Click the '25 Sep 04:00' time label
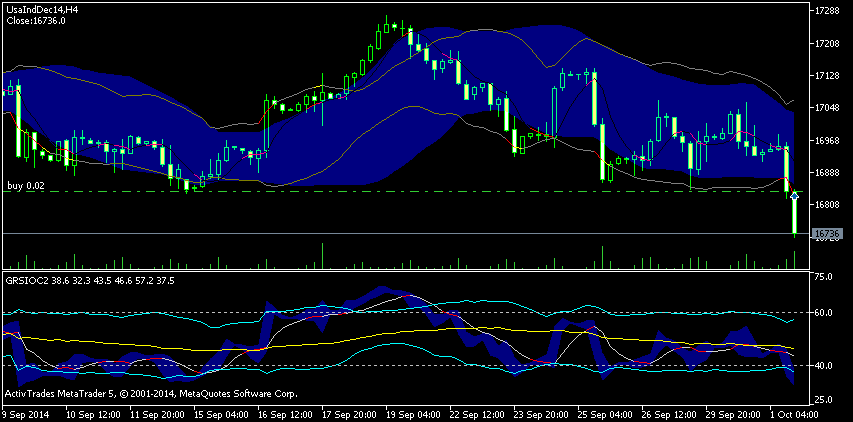The image size is (853, 422). 605,414
